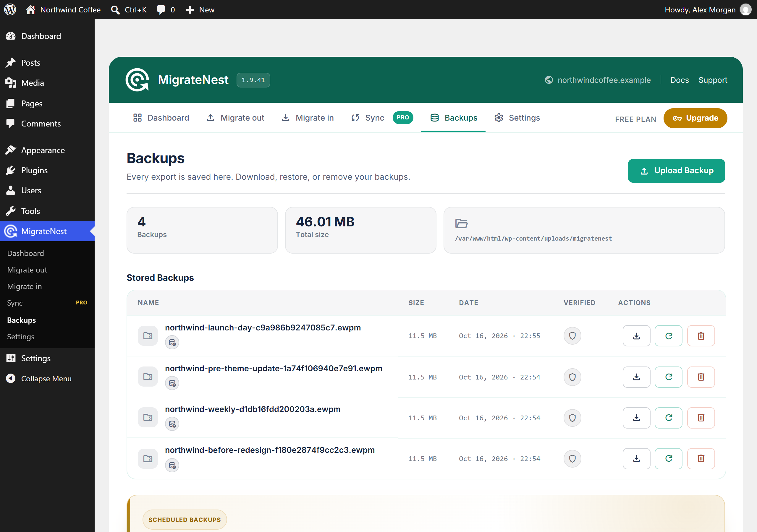Screen dimensions: 757x532
Task: Switch to the Migrate in tab
Action: pyautogui.click(x=307, y=118)
